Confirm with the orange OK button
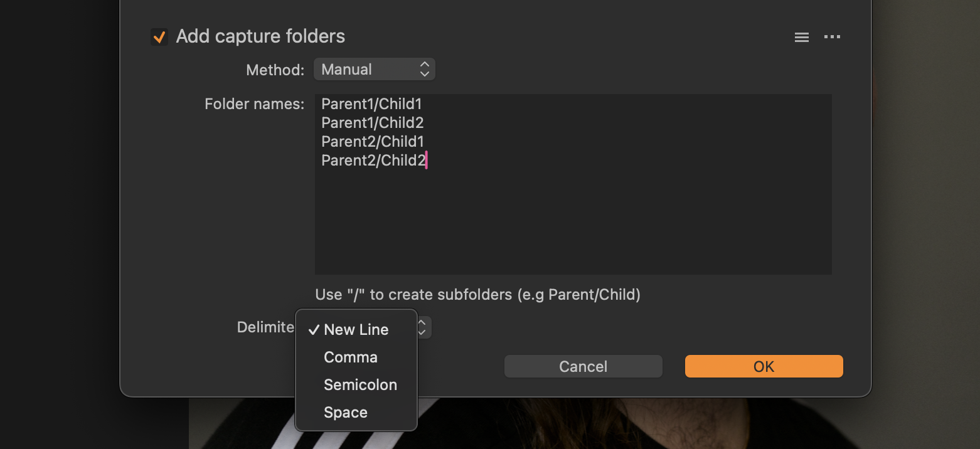The width and height of the screenshot is (980, 449). [x=764, y=366]
